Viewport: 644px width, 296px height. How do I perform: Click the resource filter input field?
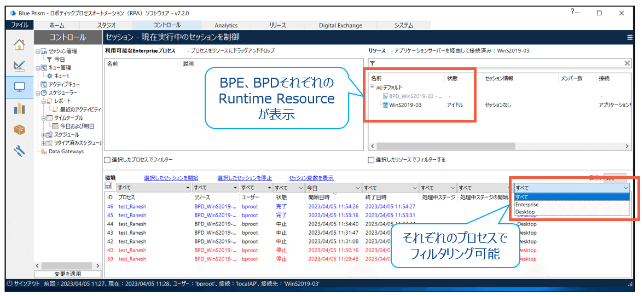[x=499, y=63]
